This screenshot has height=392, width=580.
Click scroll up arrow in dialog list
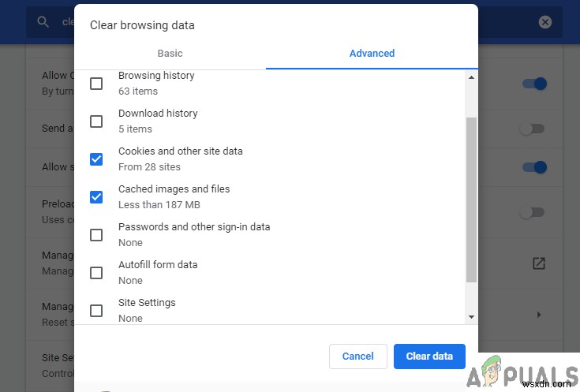click(471, 77)
